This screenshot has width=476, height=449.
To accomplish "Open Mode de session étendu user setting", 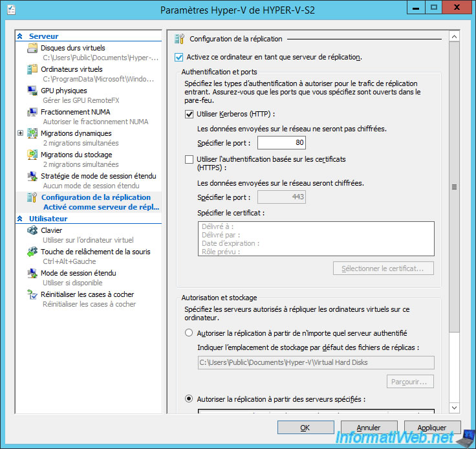I will pyautogui.click(x=78, y=273).
